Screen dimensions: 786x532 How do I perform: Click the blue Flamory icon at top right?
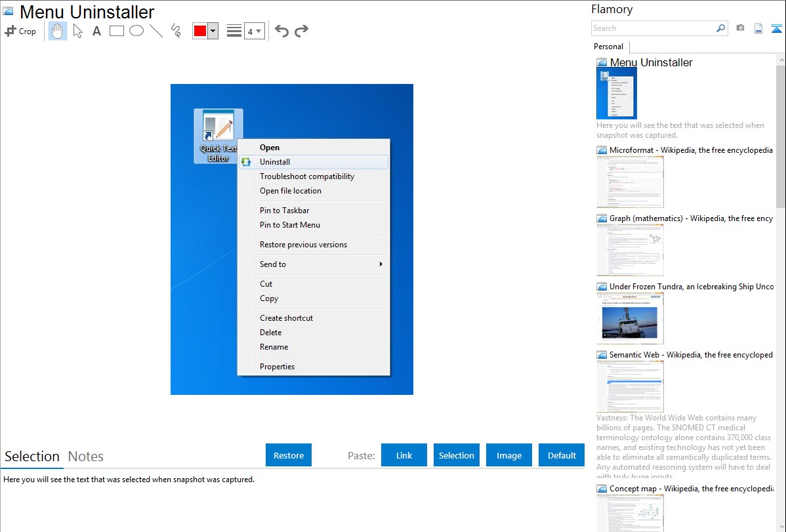[776, 28]
